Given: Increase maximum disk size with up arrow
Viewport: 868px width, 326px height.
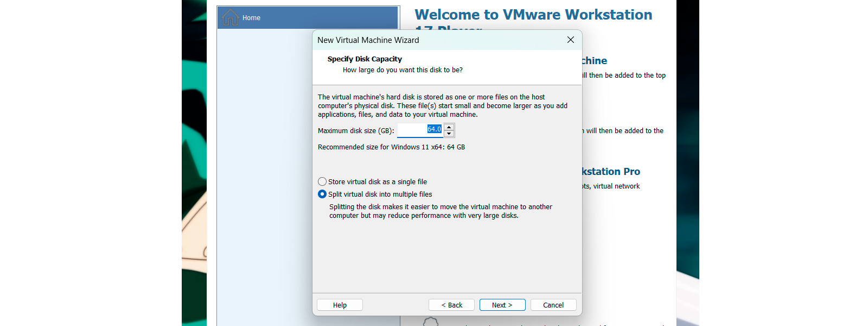Looking at the screenshot, I should tap(449, 127).
